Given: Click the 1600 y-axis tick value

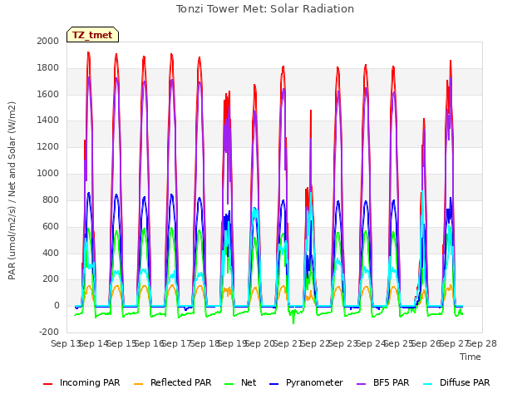Looking at the screenshot, I should (48, 94).
